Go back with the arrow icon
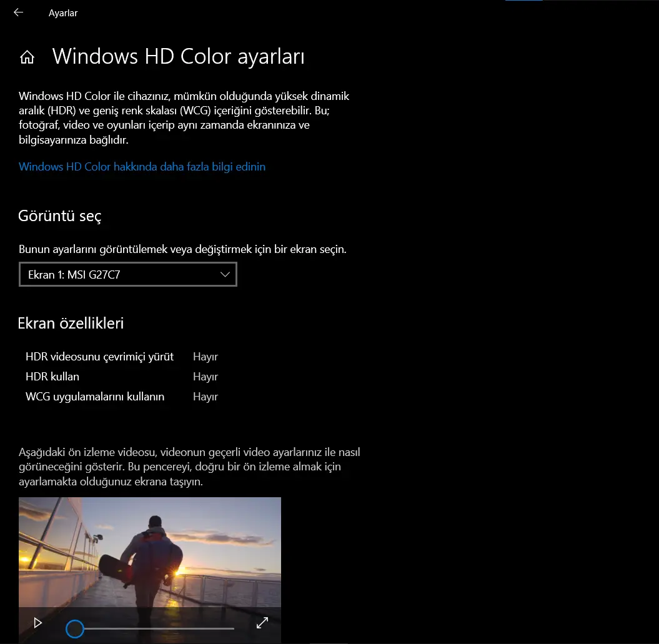Image resolution: width=659 pixels, height=644 pixels. [19, 12]
